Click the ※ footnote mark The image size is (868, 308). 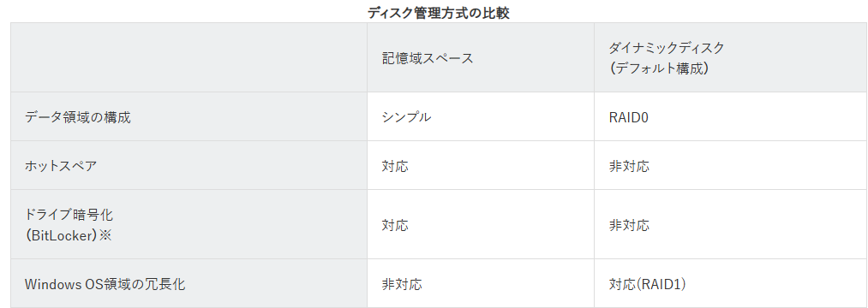tap(105, 235)
